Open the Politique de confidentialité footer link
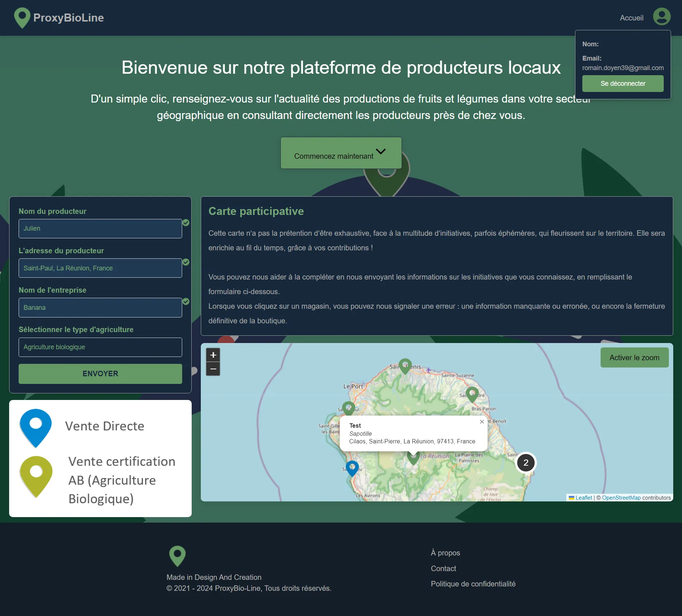Image resolution: width=682 pixels, height=616 pixels. pos(473,584)
